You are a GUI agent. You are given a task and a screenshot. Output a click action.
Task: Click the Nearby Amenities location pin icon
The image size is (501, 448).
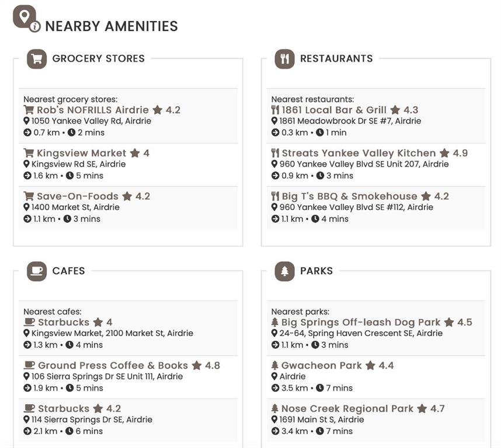[27, 19]
